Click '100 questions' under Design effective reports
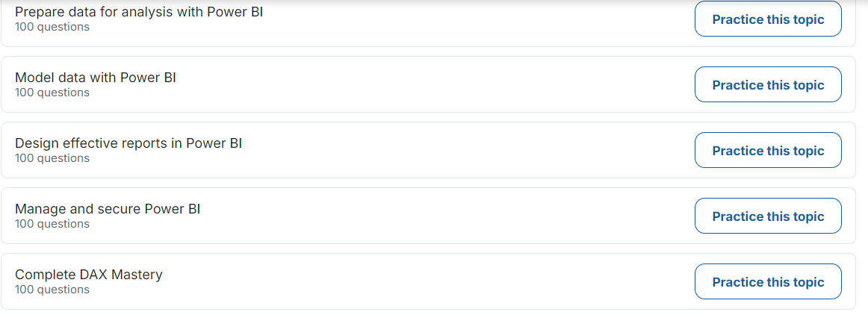Viewport: 868px width, 315px height. [52, 158]
